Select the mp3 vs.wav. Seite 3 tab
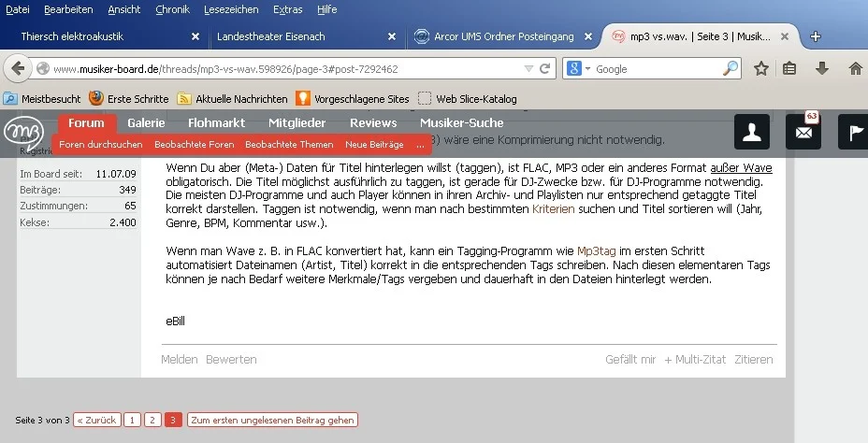Image resolution: width=868 pixels, height=443 pixels. click(x=701, y=36)
